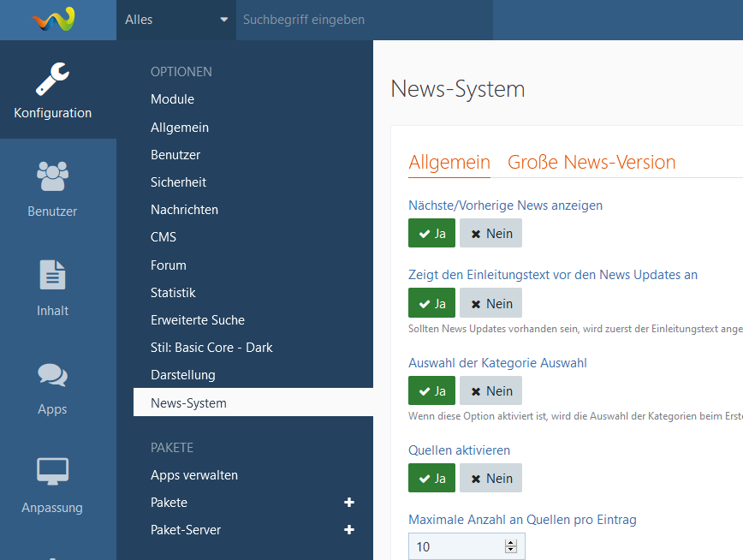Open the Apps speech bubbles icon

point(52,374)
